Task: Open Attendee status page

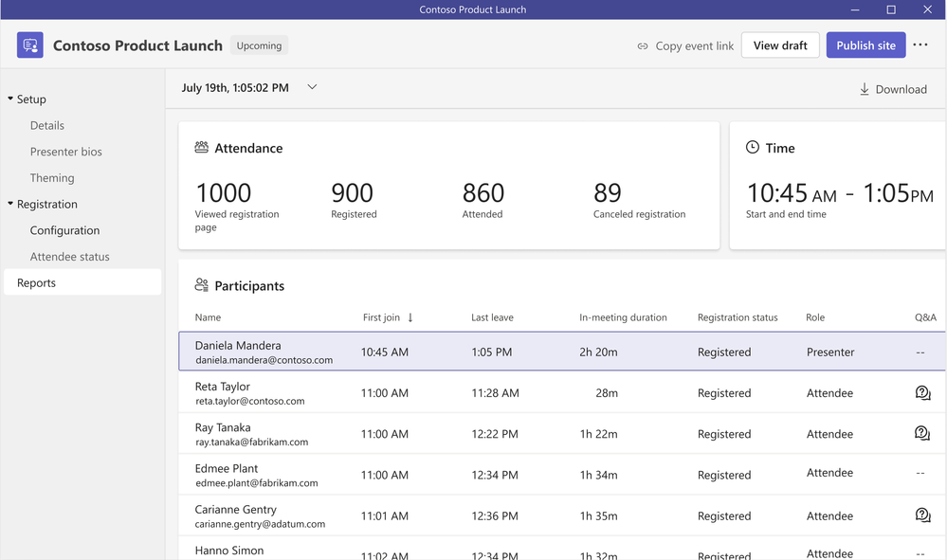Action: tap(70, 257)
